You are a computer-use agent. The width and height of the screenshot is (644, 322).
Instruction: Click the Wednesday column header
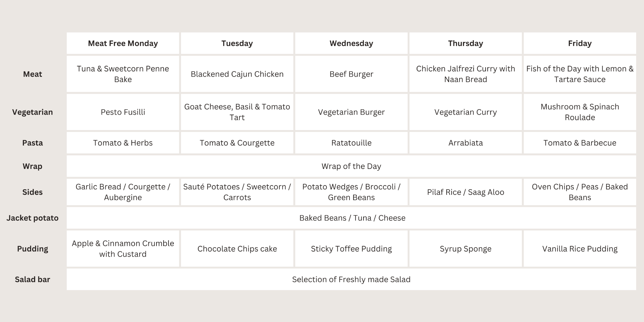(x=351, y=43)
